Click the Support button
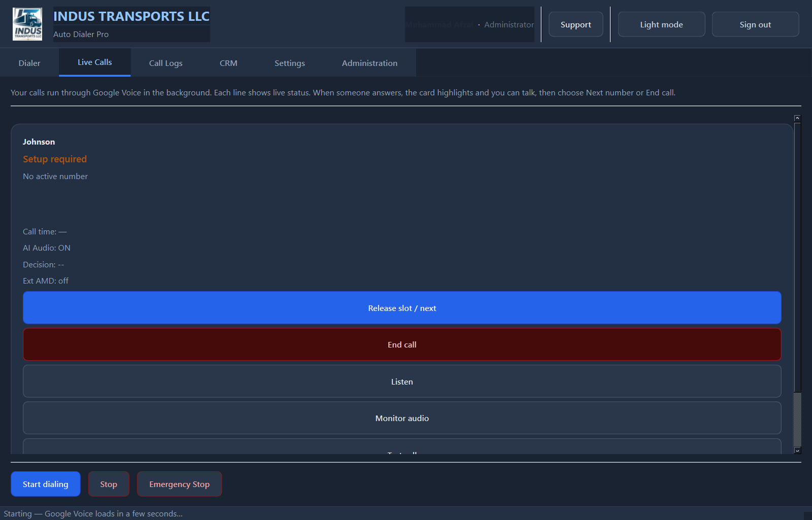The width and height of the screenshot is (812, 520). coord(576,24)
